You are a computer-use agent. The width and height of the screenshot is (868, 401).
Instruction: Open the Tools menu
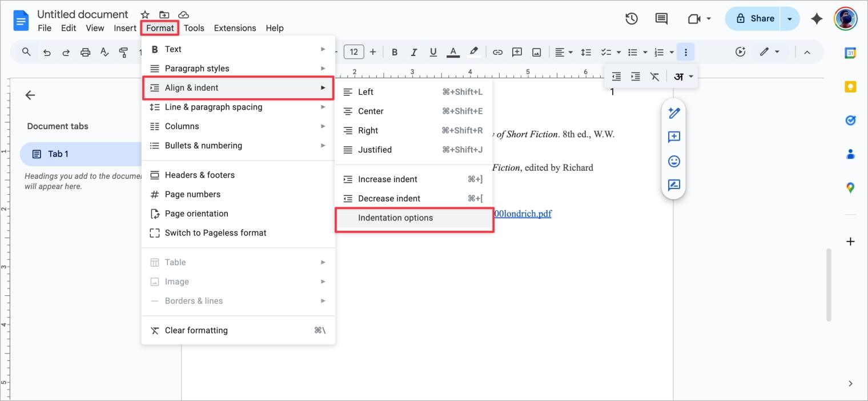pos(194,27)
